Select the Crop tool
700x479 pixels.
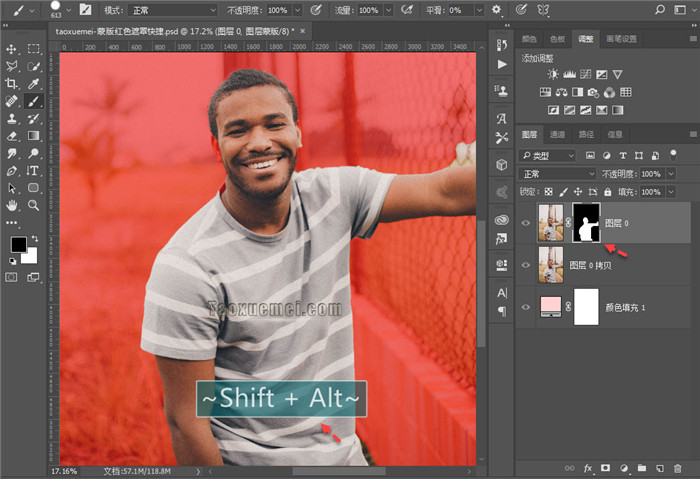click(x=12, y=84)
